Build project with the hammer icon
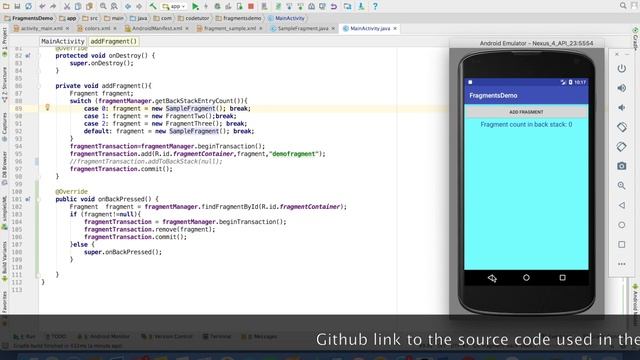640x360 pixels. [153, 6]
